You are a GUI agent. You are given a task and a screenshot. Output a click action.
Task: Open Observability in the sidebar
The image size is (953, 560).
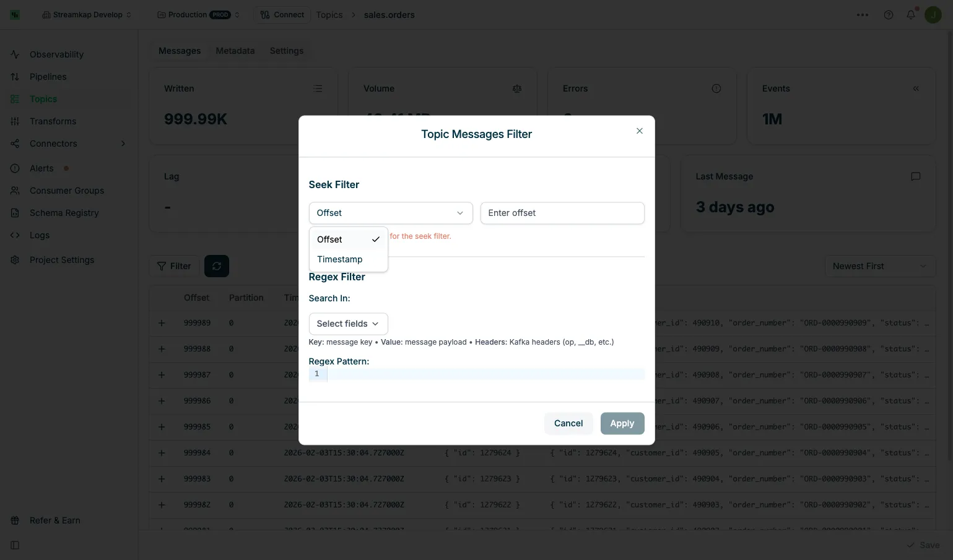(x=56, y=54)
